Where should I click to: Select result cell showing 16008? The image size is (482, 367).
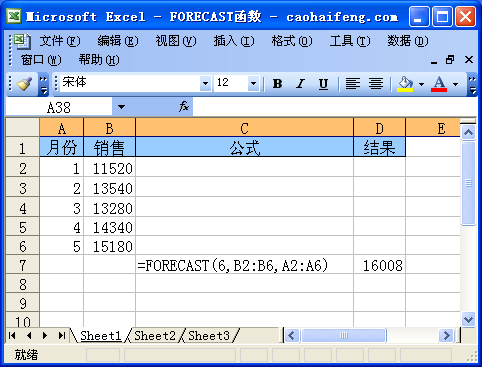click(x=380, y=265)
